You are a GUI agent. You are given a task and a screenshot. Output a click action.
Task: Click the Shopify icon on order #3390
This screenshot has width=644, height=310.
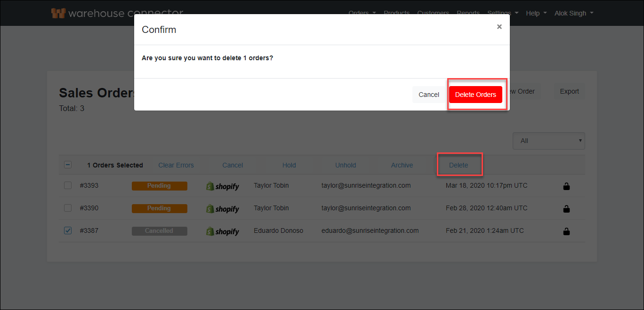[222, 208]
